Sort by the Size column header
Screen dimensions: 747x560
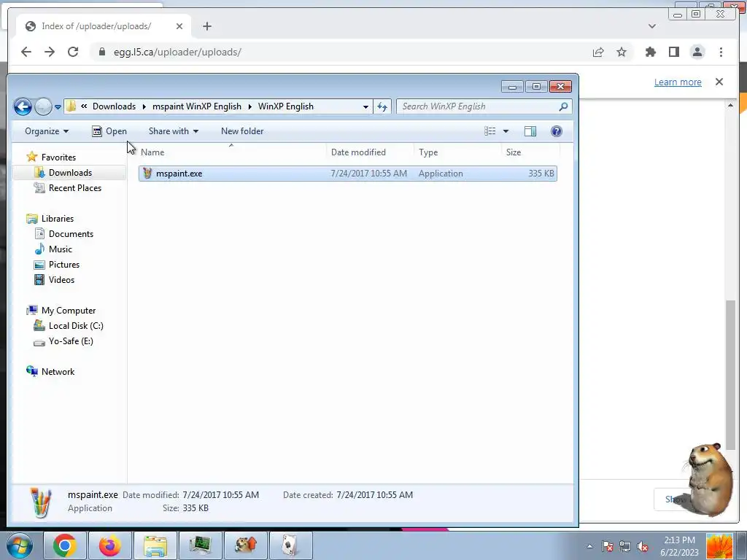click(530, 152)
